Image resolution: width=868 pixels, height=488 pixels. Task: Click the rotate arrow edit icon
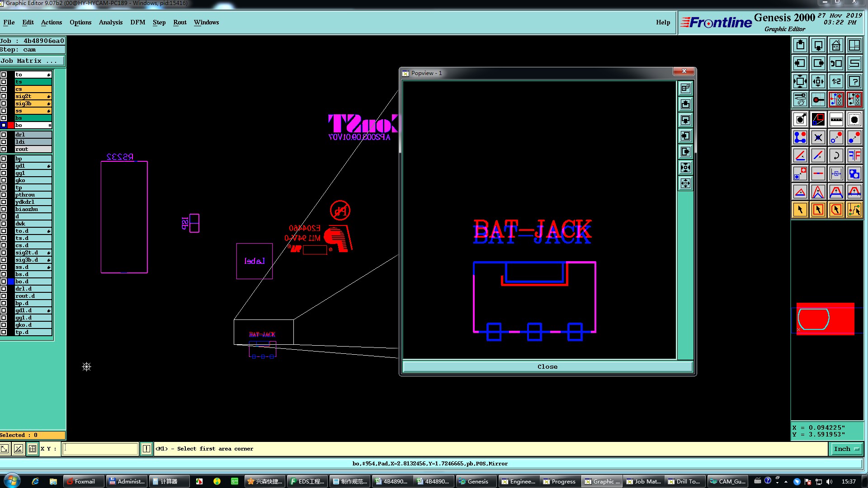tap(836, 156)
